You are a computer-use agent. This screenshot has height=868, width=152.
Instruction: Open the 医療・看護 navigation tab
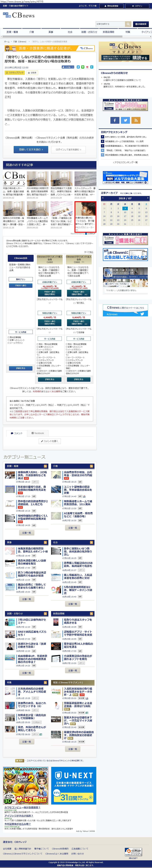click(12, 32)
